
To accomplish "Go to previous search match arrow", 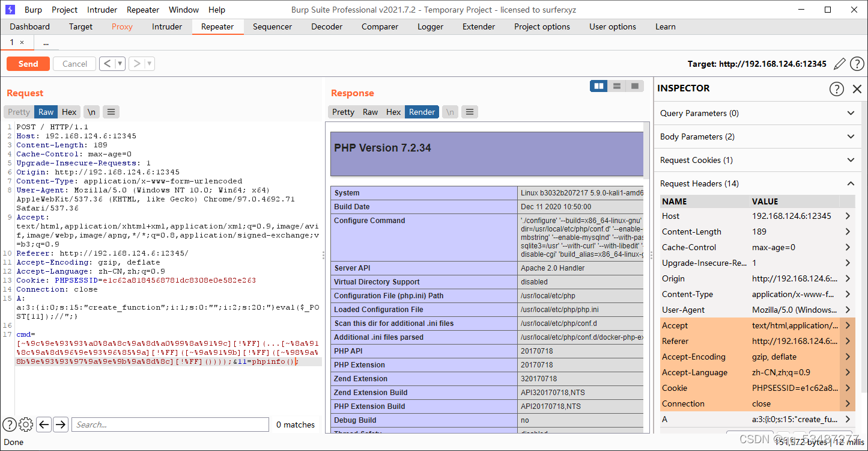I will [43, 425].
